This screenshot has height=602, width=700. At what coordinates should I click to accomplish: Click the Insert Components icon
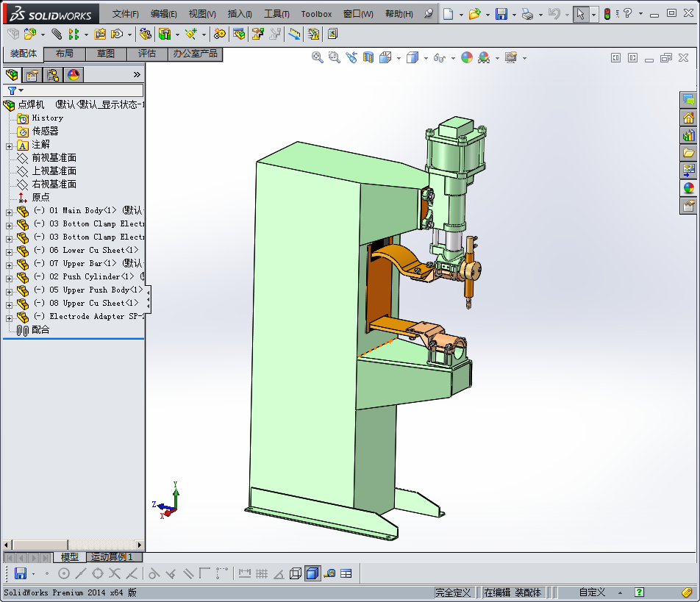[30, 34]
